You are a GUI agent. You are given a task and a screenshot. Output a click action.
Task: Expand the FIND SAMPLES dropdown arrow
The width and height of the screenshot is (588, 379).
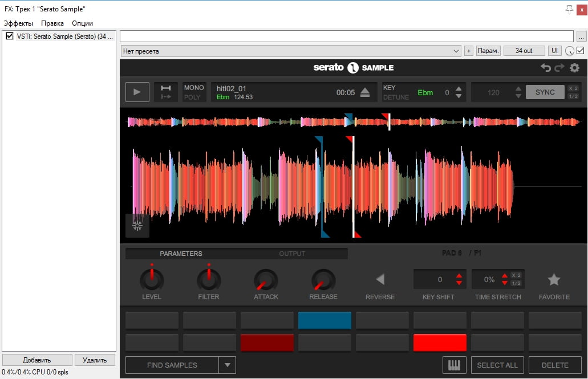click(227, 365)
